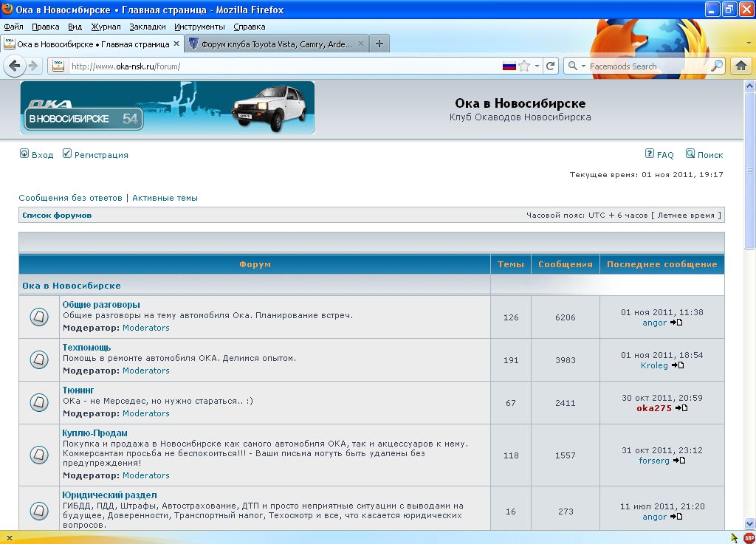Open the new tab plus button
The height and width of the screenshot is (544, 756).
(379, 44)
